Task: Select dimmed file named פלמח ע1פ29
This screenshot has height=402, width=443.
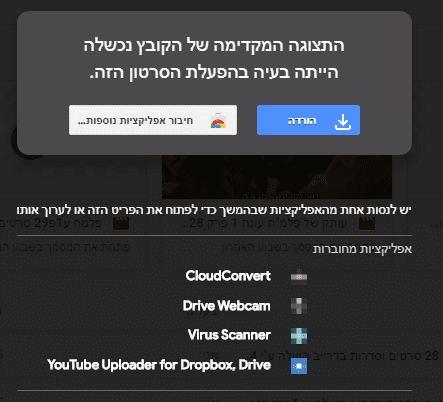Action: click(51, 223)
